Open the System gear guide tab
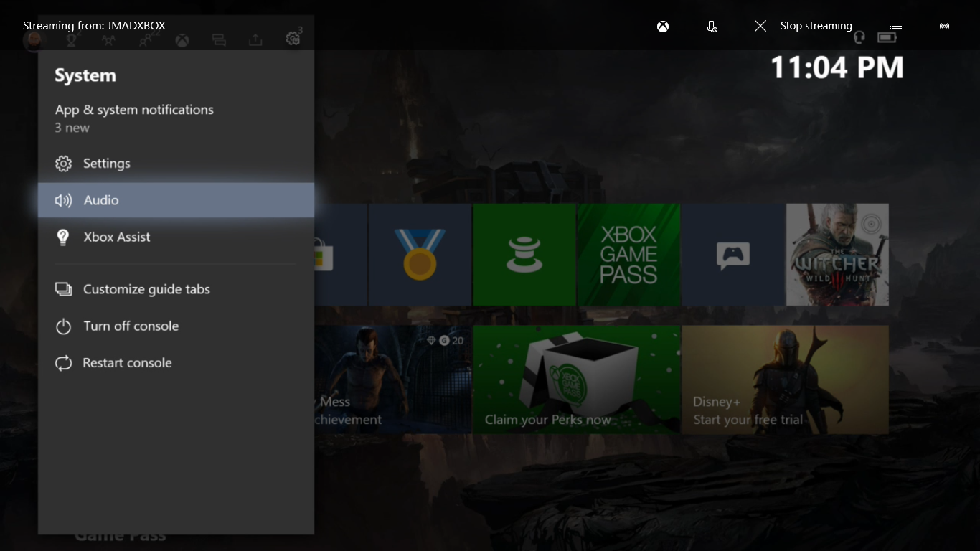The image size is (980, 551). pyautogui.click(x=293, y=39)
